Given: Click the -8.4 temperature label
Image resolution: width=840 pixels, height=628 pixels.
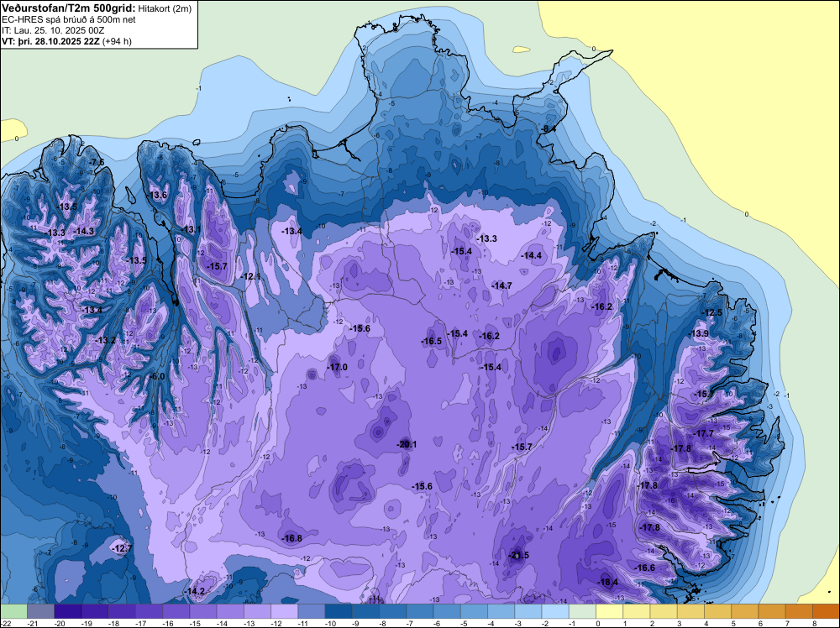Looking at the screenshot, I should click(548, 129).
